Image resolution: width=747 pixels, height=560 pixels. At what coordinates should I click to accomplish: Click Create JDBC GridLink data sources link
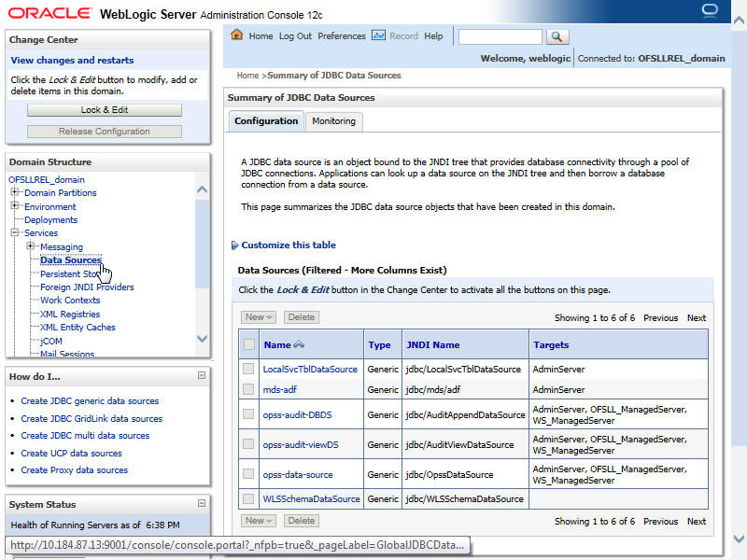[92, 418]
